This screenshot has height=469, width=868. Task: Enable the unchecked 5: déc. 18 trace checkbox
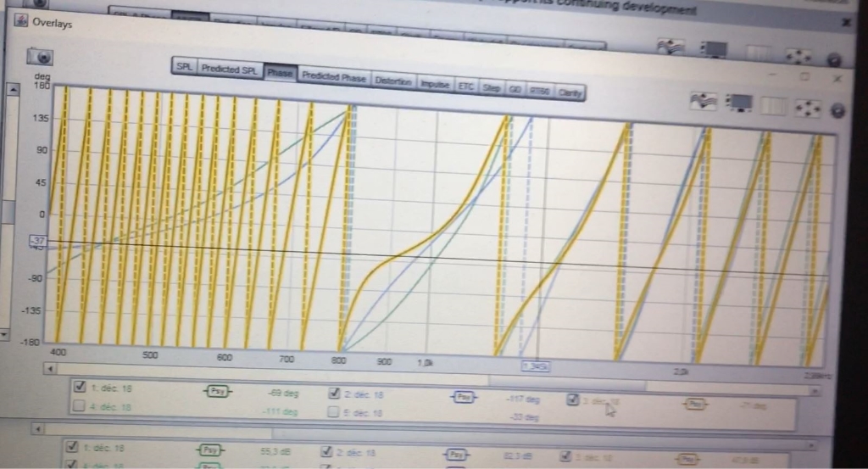(334, 412)
